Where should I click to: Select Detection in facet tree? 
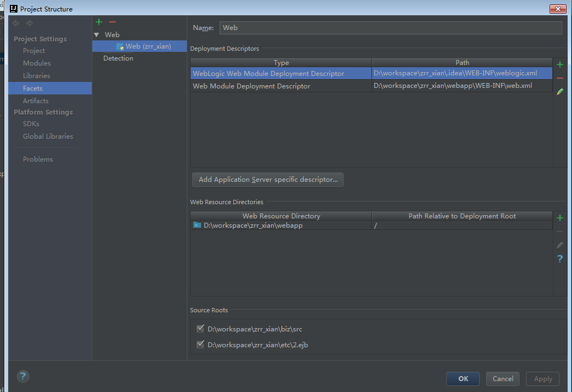[118, 58]
